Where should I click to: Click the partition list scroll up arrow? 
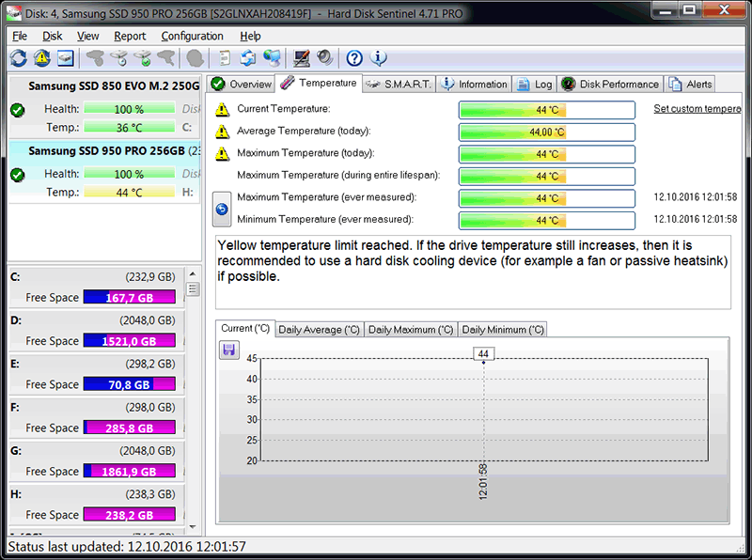pyautogui.click(x=193, y=274)
